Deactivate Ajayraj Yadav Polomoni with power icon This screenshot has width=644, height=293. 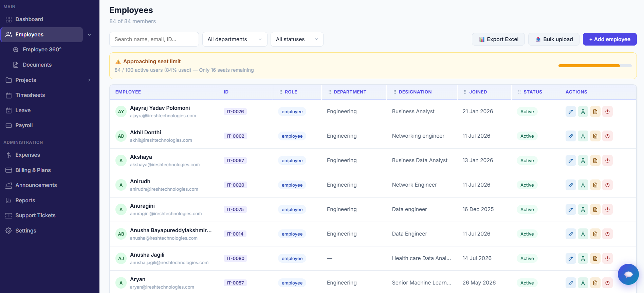607,111
